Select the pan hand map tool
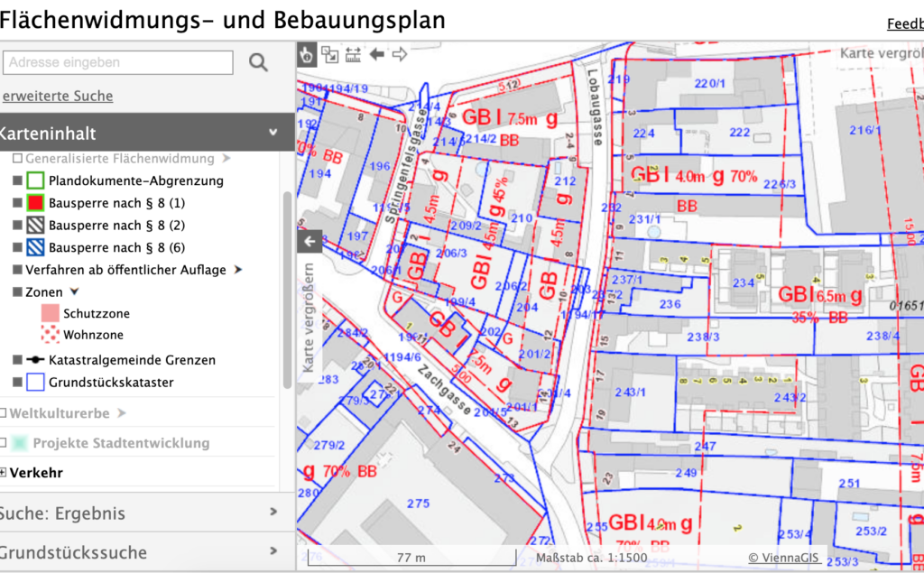 tap(307, 55)
